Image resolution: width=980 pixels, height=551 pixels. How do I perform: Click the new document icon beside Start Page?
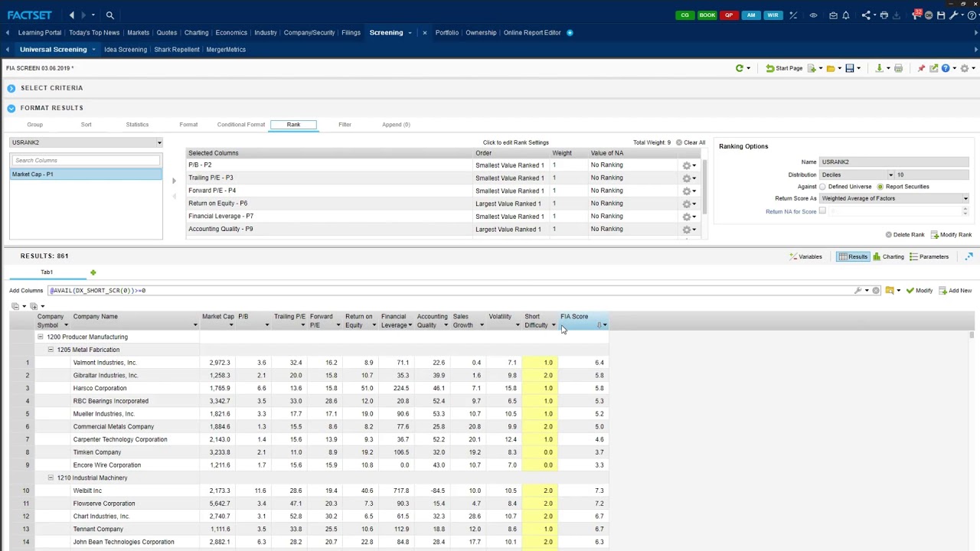click(812, 69)
